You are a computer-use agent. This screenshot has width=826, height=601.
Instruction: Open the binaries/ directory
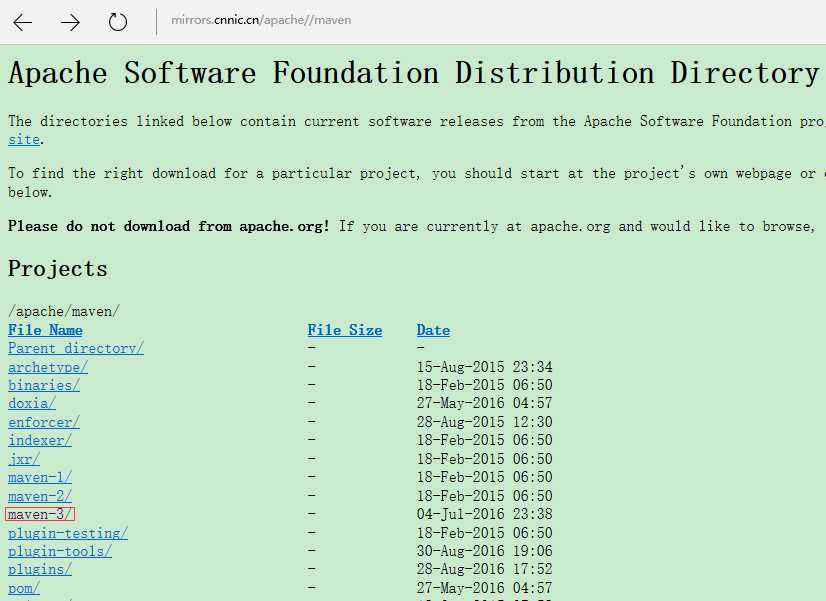point(44,386)
